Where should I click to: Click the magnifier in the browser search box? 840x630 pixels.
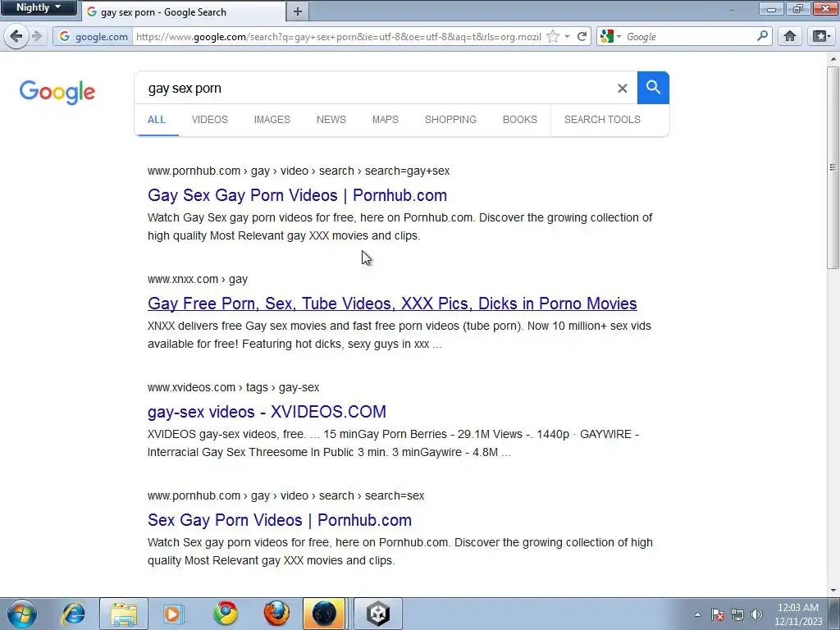(x=762, y=36)
